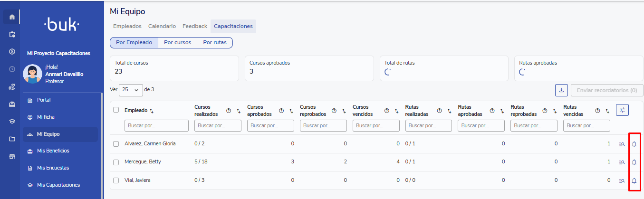Click help icon next to Cursos realizados

point(229,111)
